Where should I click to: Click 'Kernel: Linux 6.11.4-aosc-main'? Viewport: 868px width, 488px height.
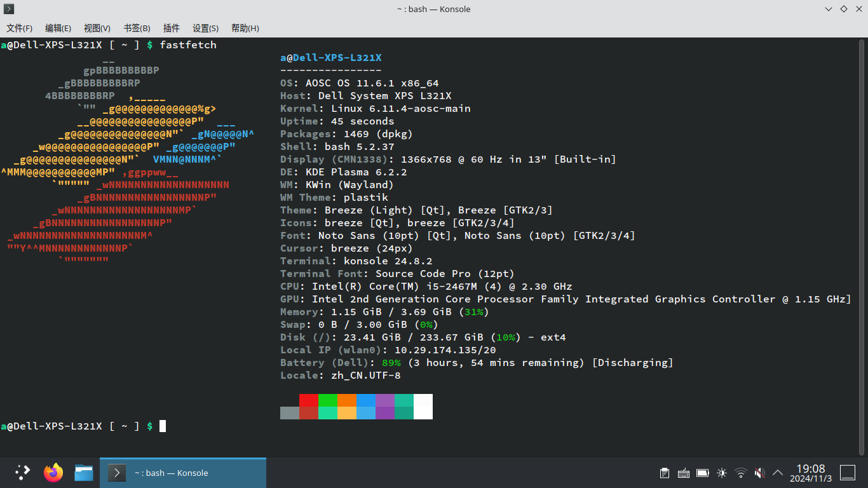pyautogui.click(x=376, y=109)
